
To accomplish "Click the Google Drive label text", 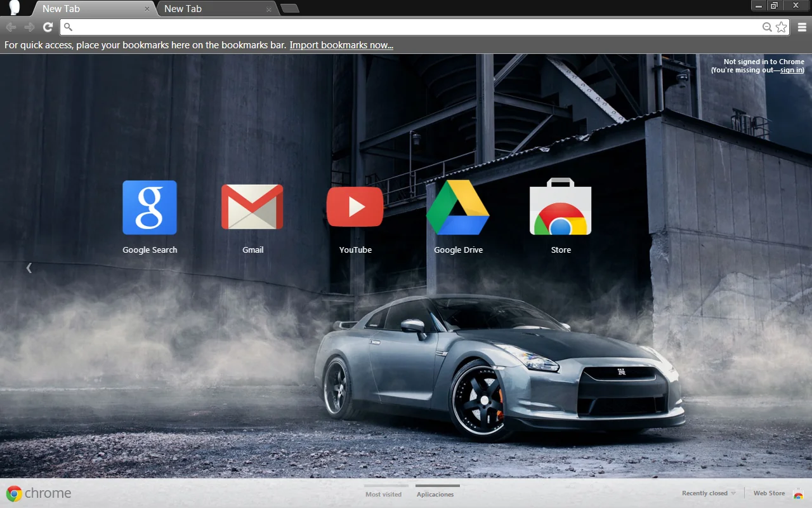I will pyautogui.click(x=458, y=250).
